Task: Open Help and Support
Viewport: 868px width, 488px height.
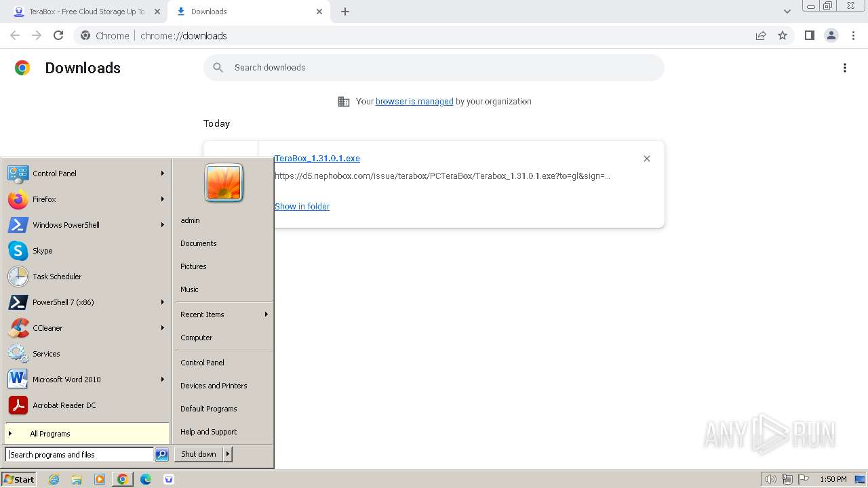Action: click(x=224, y=432)
